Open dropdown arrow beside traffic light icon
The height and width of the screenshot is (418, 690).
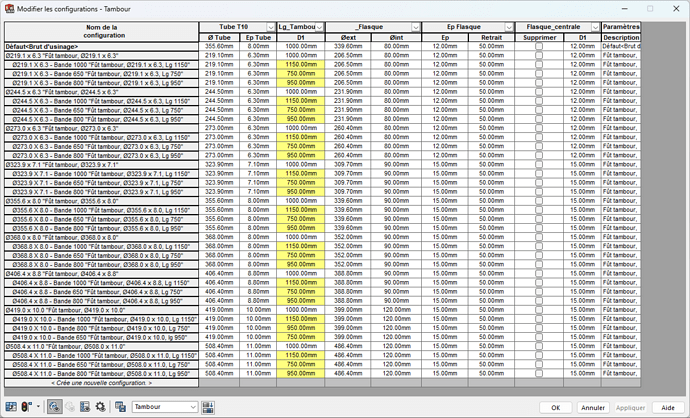38,407
